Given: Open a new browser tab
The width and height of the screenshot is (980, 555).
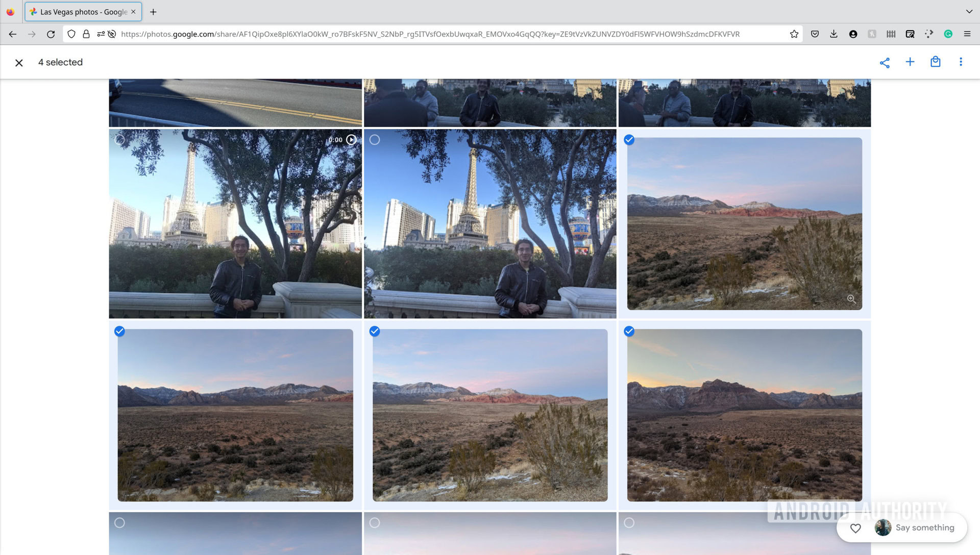Looking at the screenshot, I should 153,11.
